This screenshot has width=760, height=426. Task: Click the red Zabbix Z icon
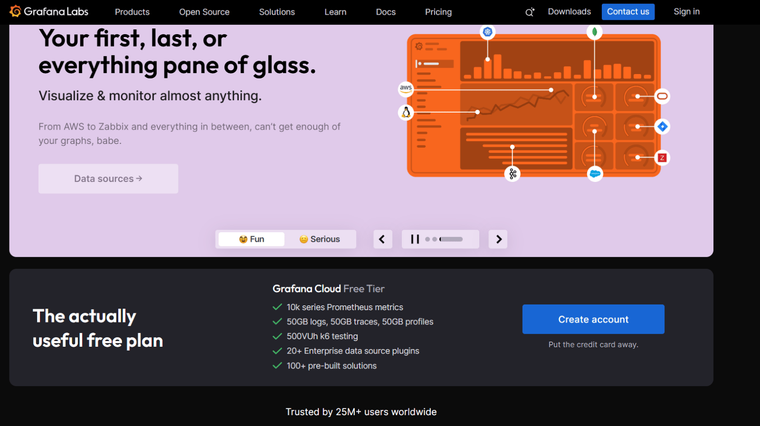(x=662, y=158)
